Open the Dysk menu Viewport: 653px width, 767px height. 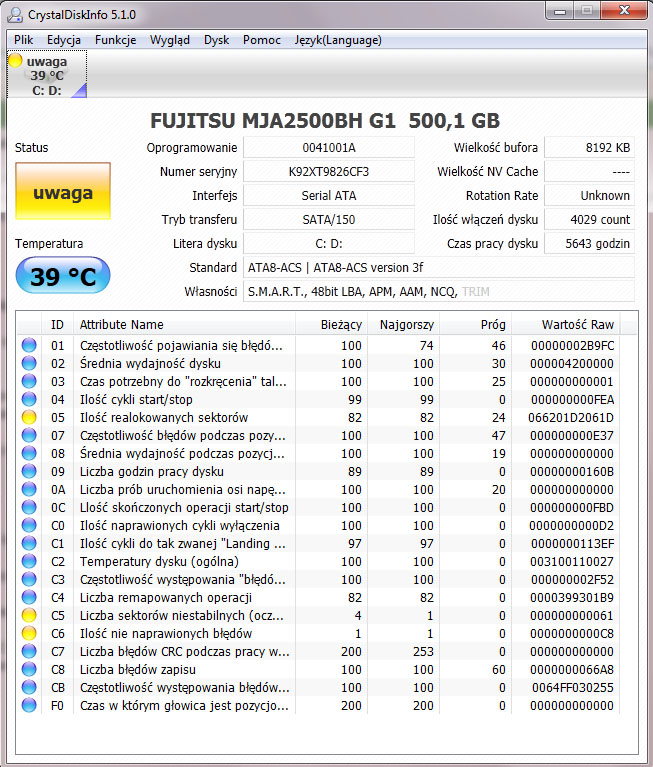216,40
